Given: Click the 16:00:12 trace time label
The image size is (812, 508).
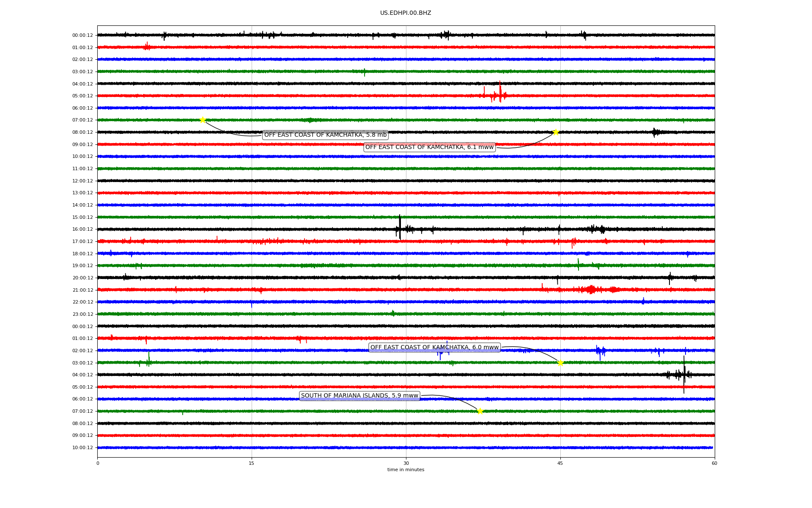Looking at the screenshot, I should (x=82, y=229).
